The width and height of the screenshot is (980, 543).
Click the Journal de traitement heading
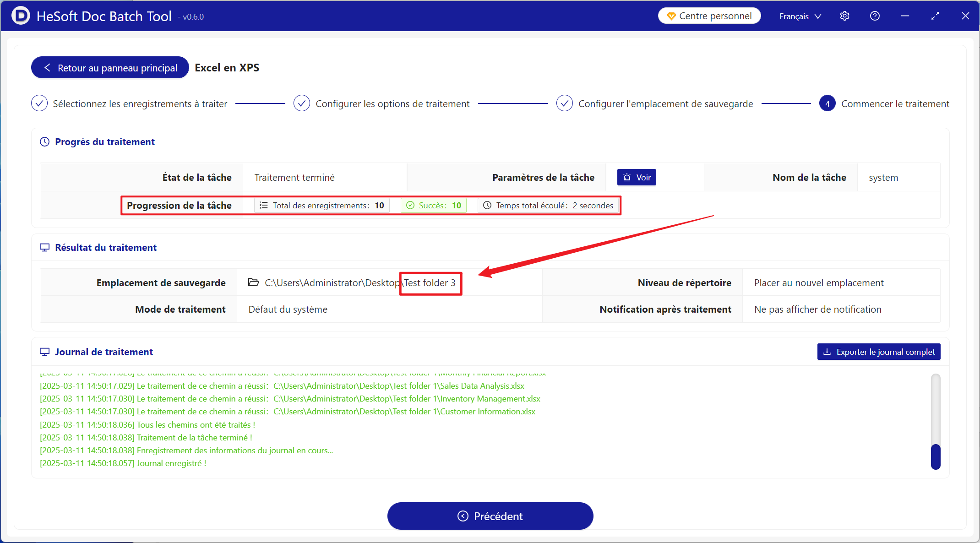pos(104,352)
